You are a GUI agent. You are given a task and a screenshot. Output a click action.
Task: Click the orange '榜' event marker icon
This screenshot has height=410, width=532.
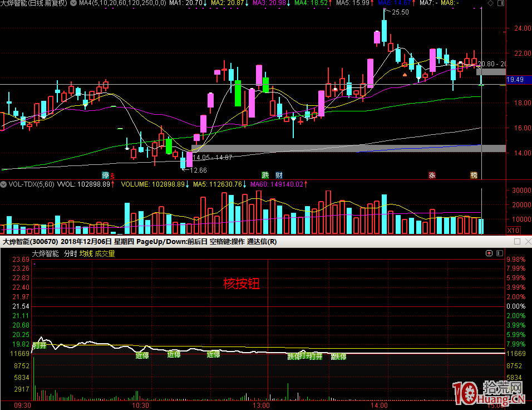pyautogui.click(x=474, y=175)
